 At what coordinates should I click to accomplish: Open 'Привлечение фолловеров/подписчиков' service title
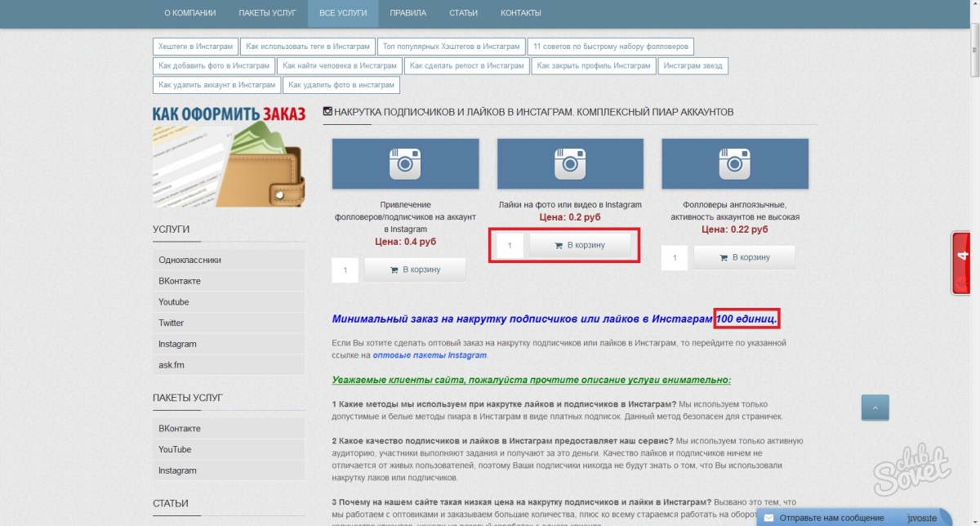[x=405, y=217]
